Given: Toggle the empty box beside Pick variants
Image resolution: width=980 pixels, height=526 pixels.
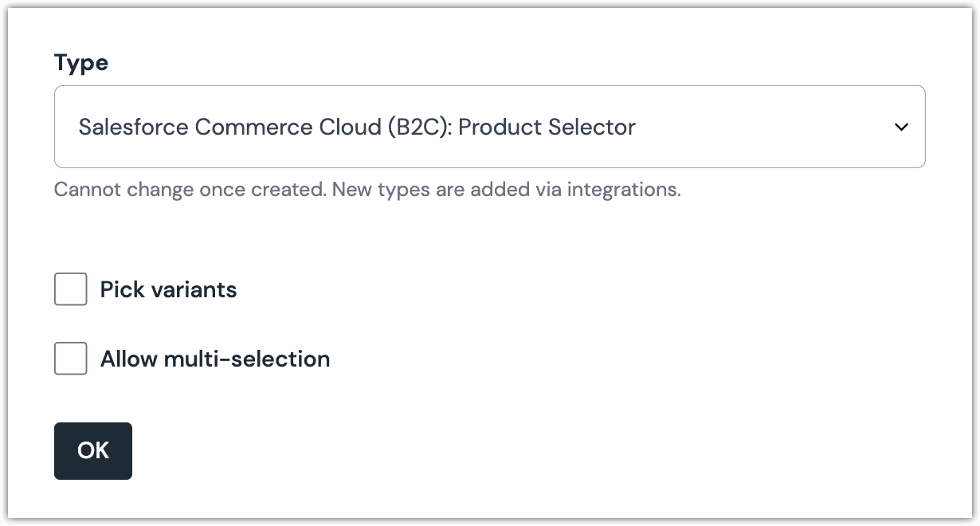Looking at the screenshot, I should (x=71, y=289).
